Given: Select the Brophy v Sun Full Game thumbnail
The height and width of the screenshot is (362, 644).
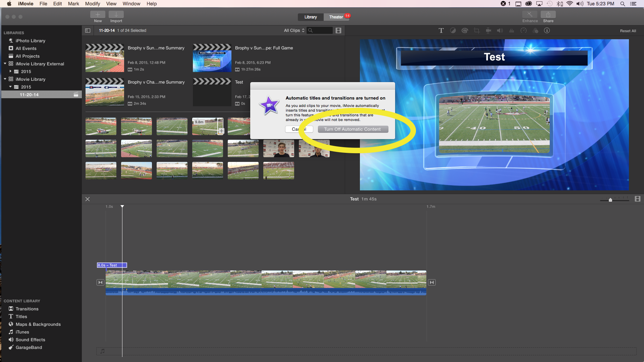Looking at the screenshot, I should click(x=212, y=57).
